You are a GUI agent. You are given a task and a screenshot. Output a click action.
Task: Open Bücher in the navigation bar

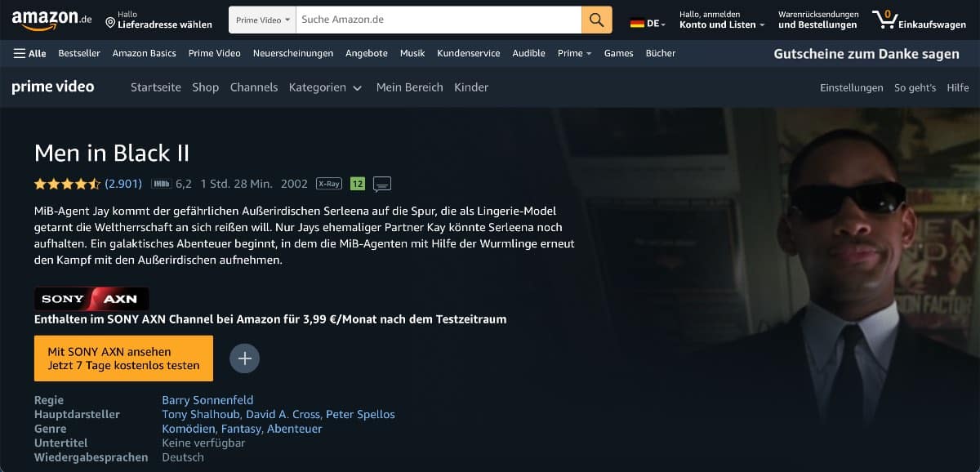tap(661, 53)
